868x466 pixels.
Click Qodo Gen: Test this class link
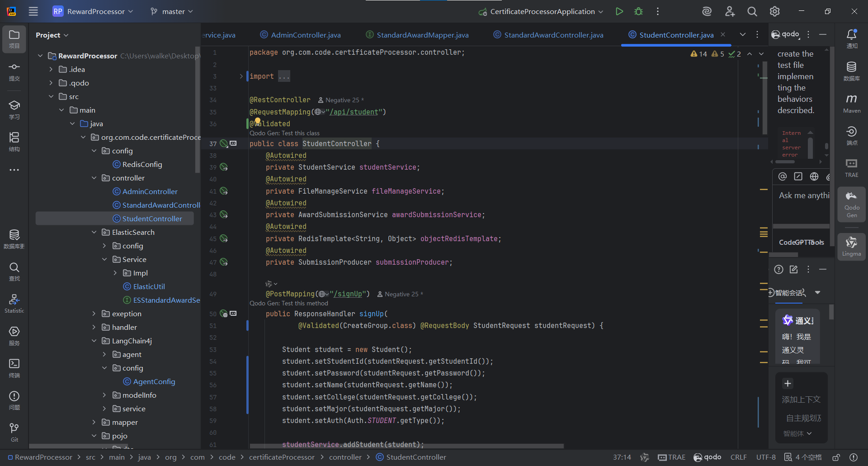[x=284, y=133]
